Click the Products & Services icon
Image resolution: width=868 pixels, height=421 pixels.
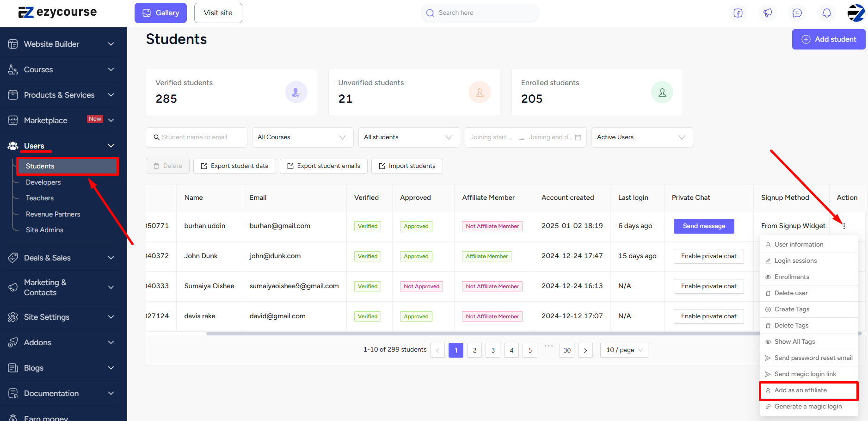(13, 95)
